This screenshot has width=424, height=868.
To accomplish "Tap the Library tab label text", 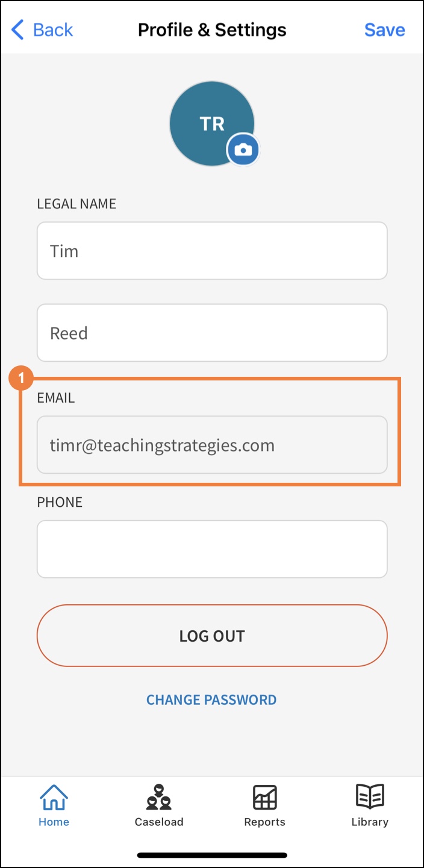I will pyautogui.click(x=370, y=822).
